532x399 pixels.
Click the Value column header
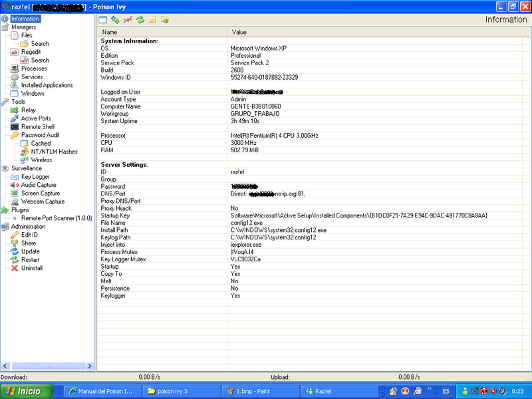point(374,32)
